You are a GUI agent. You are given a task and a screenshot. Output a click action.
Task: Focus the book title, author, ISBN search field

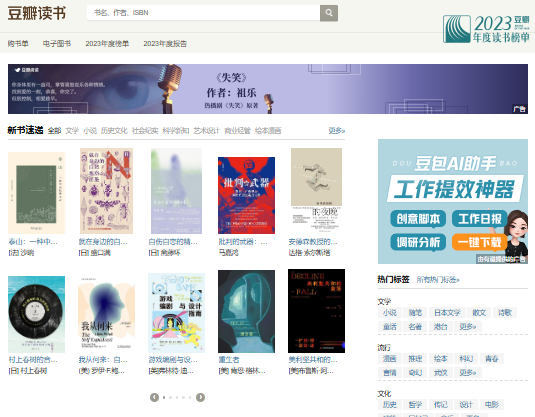pyautogui.click(x=203, y=13)
